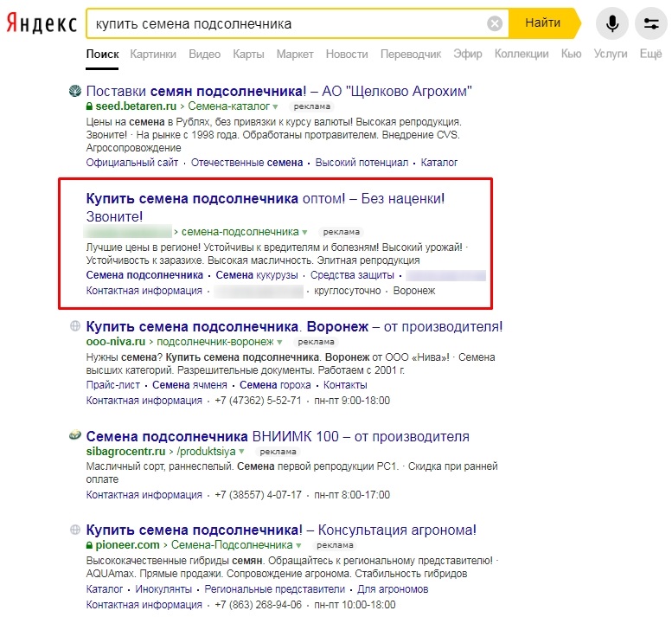Open 'Купить семена подсолнечника. Воронеж' title

tap(294, 326)
